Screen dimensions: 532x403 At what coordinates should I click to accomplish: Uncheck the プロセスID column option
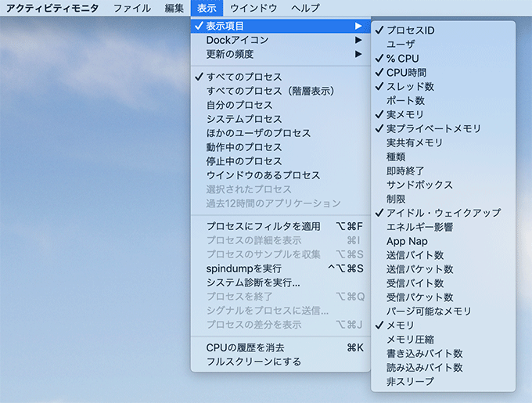tap(411, 31)
